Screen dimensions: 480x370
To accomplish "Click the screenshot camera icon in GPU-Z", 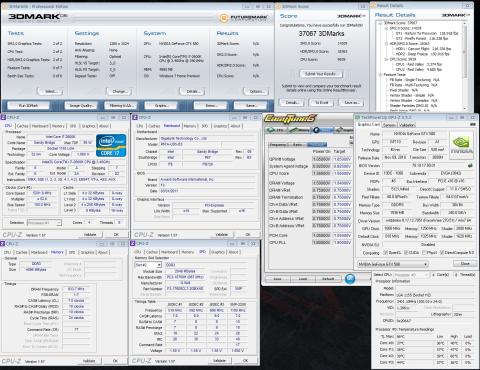I will [472, 124].
